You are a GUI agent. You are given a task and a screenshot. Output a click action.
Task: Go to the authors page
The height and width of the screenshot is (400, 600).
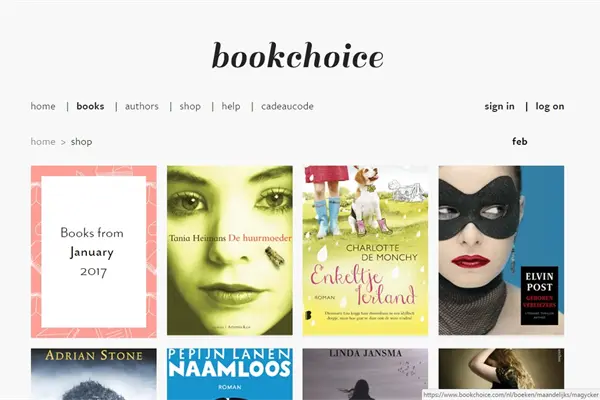[142, 106]
